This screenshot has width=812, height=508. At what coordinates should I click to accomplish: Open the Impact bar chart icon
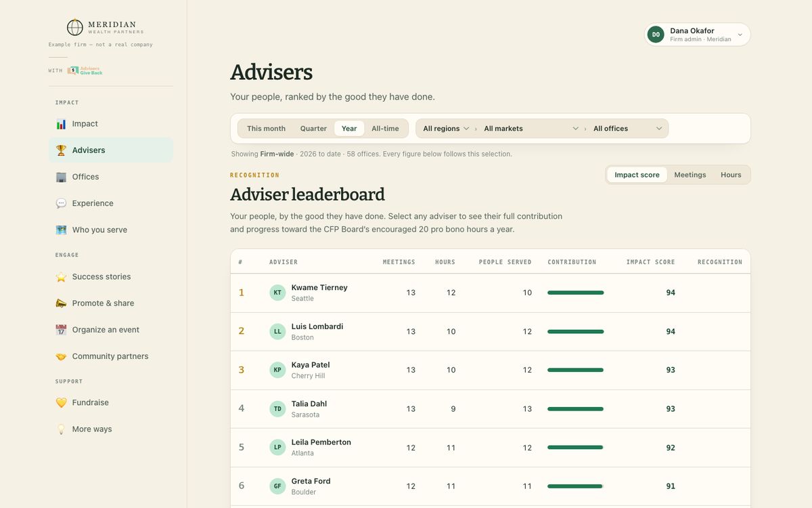point(61,124)
